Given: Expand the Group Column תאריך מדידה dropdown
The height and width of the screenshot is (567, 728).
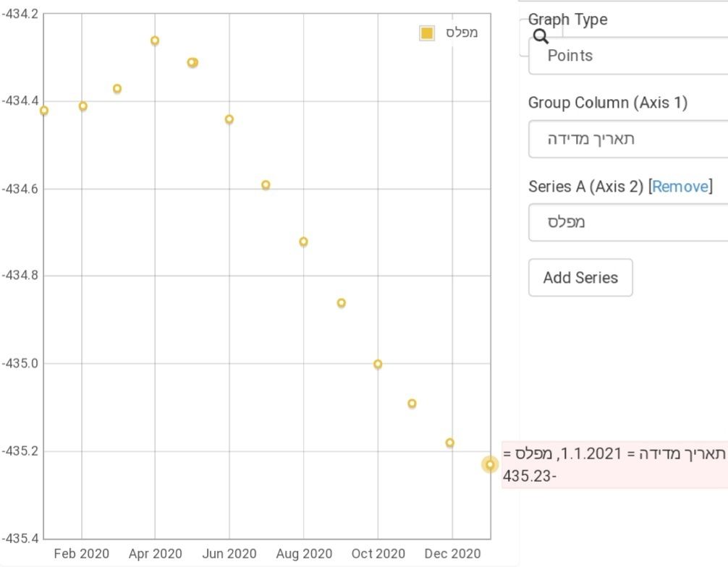Looking at the screenshot, I should click(x=627, y=139).
